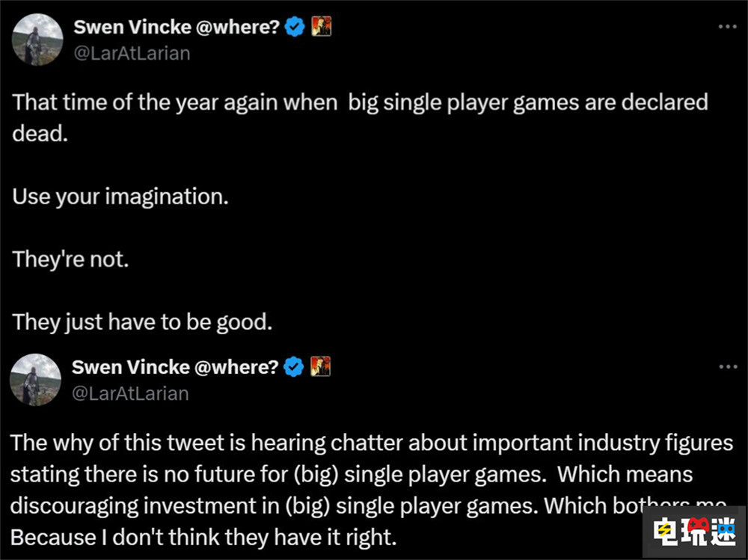This screenshot has width=748, height=560.
Task: Expand the second tweet's three-dot more menu
Action: [727, 366]
